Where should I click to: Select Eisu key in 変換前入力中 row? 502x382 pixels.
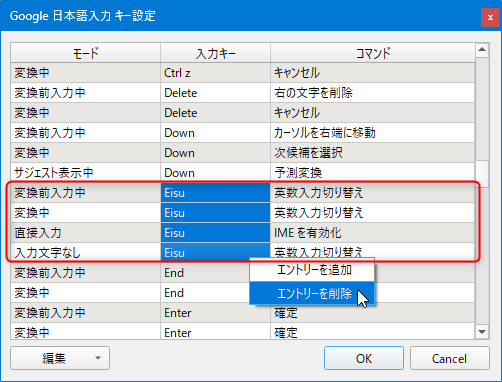click(x=215, y=193)
